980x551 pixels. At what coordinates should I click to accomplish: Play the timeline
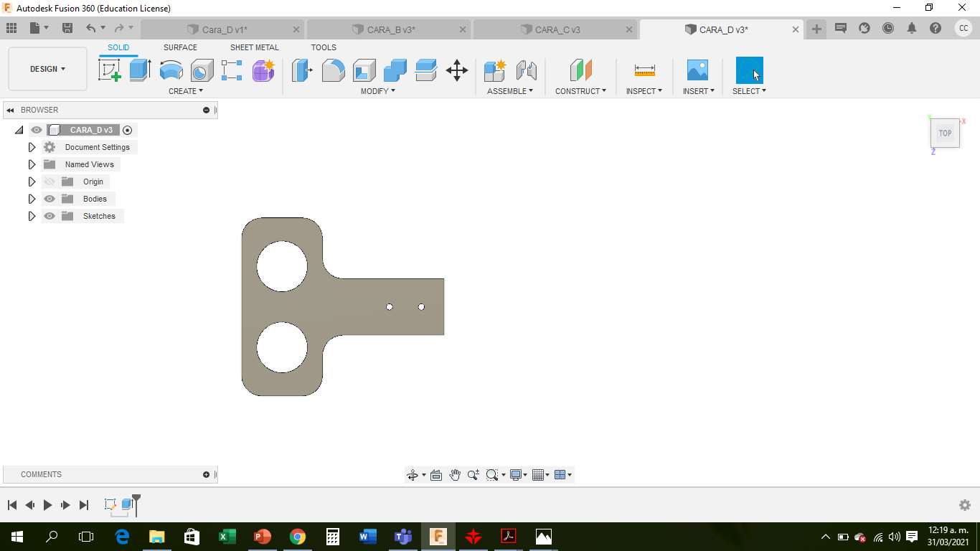pyautogui.click(x=47, y=505)
